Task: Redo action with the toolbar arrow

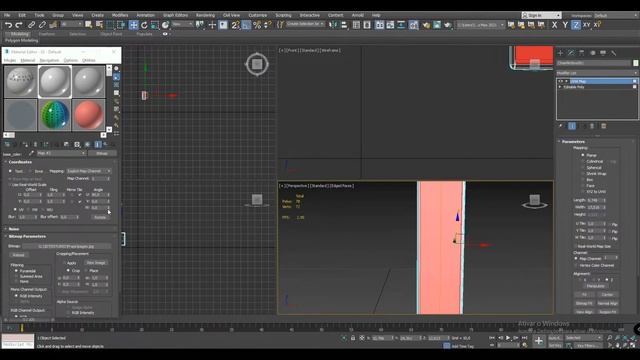Action: click(19, 25)
